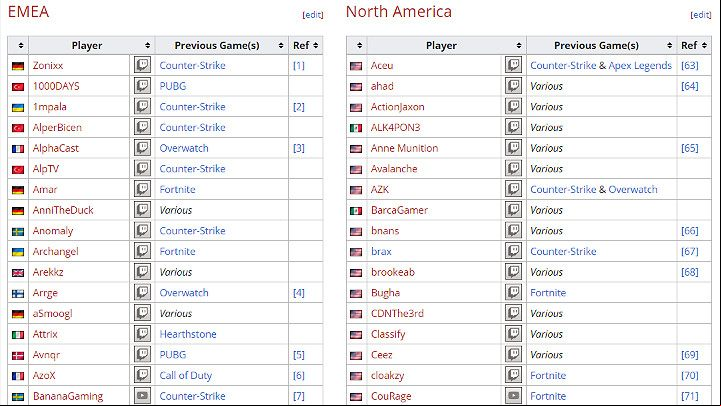Open reference [71] for CouRage
The height and width of the screenshot is (406, 721).
tap(690, 396)
